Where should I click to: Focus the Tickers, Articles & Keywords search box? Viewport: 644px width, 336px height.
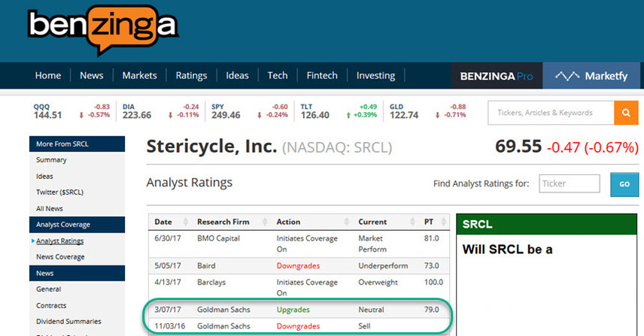[551, 113]
